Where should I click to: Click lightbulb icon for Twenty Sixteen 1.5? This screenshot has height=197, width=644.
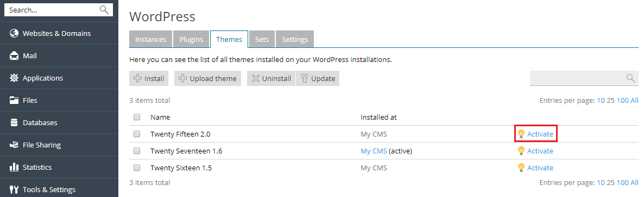pos(521,168)
